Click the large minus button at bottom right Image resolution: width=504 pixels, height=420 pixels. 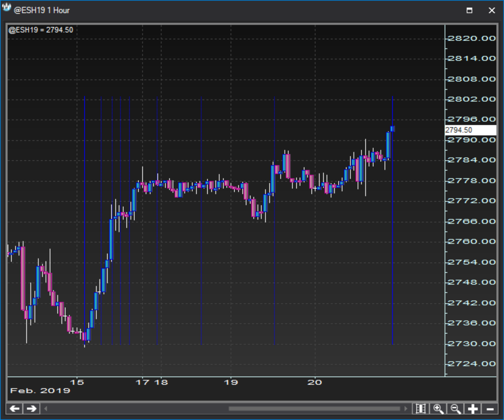pyautogui.click(x=490, y=409)
